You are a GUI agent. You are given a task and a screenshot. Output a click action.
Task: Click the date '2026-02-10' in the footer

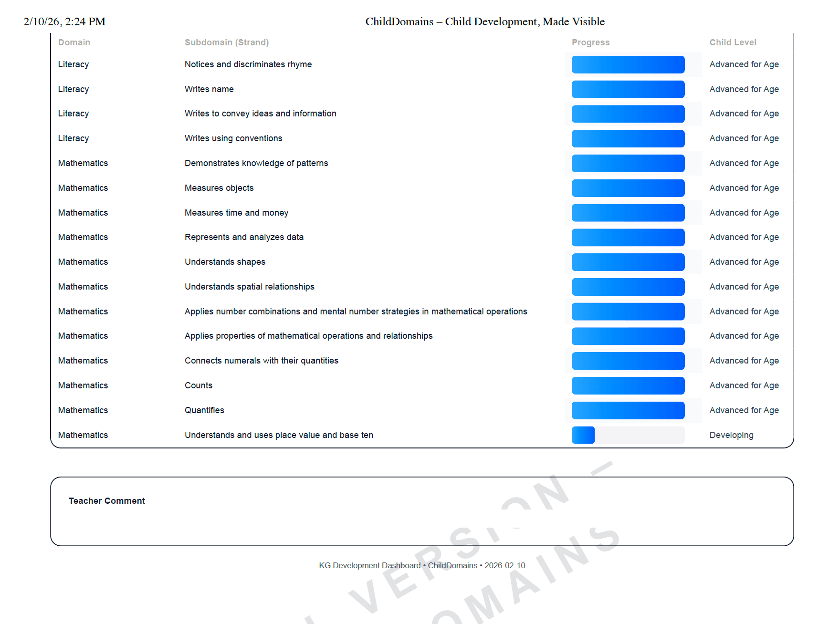[x=504, y=565]
